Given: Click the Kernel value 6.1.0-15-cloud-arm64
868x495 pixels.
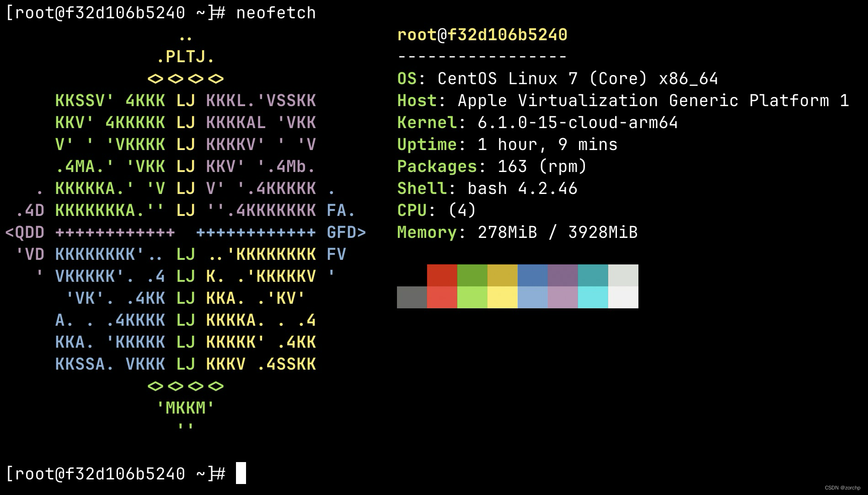Looking at the screenshot, I should 578,123.
